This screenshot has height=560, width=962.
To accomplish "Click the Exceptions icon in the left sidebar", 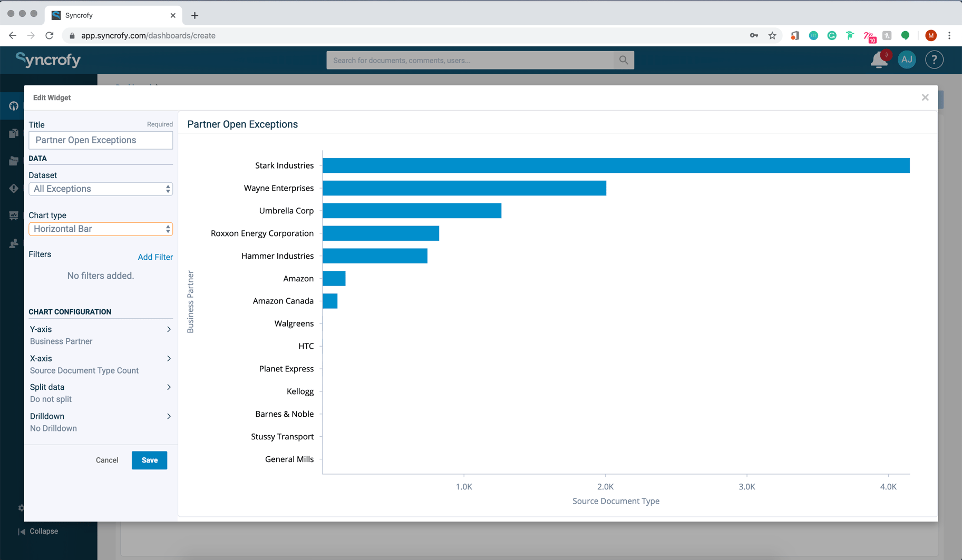I will click(13, 188).
